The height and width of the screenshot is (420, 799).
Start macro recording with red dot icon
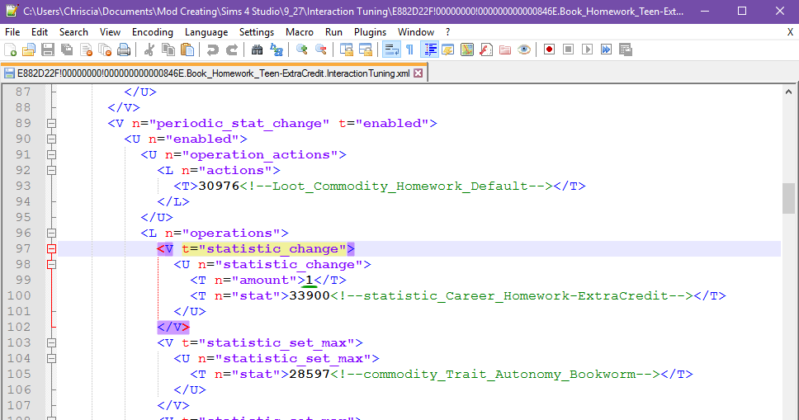click(549, 49)
